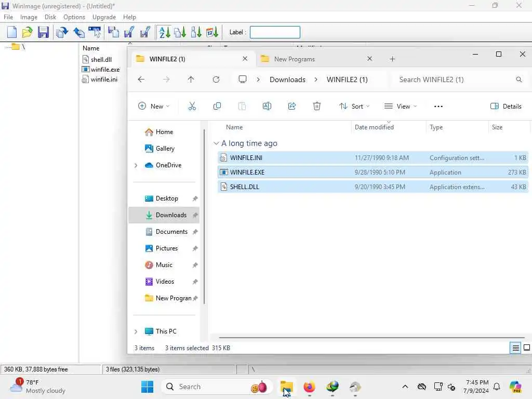This screenshot has height=399, width=532.
Task: Open Desktop in navigation pane
Action: [167, 198]
